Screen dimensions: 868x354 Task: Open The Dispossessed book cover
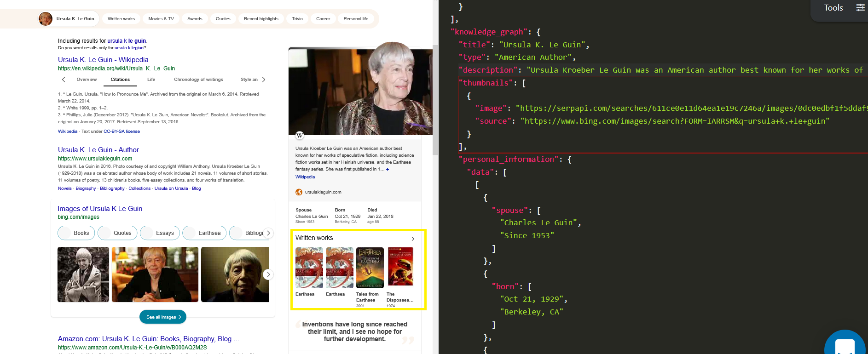pyautogui.click(x=400, y=267)
